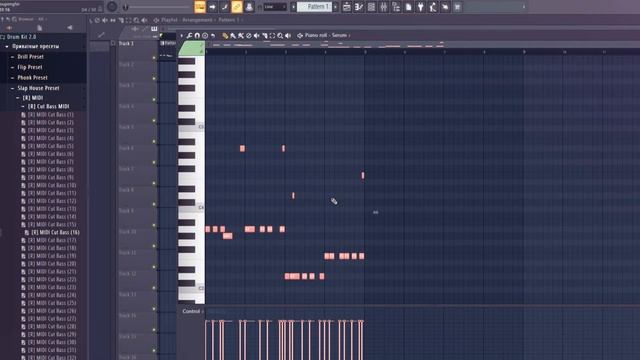Select the playlist dashed-box select tool
640x360 pixels.
129,20
